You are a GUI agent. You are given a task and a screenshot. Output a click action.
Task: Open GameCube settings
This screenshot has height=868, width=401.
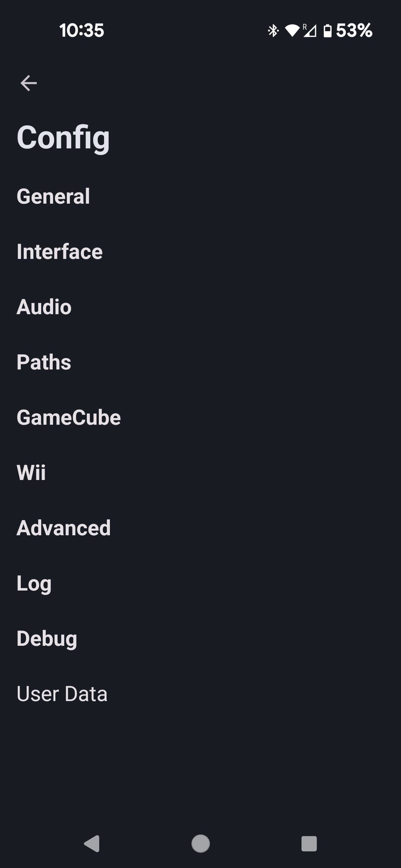(69, 417)
